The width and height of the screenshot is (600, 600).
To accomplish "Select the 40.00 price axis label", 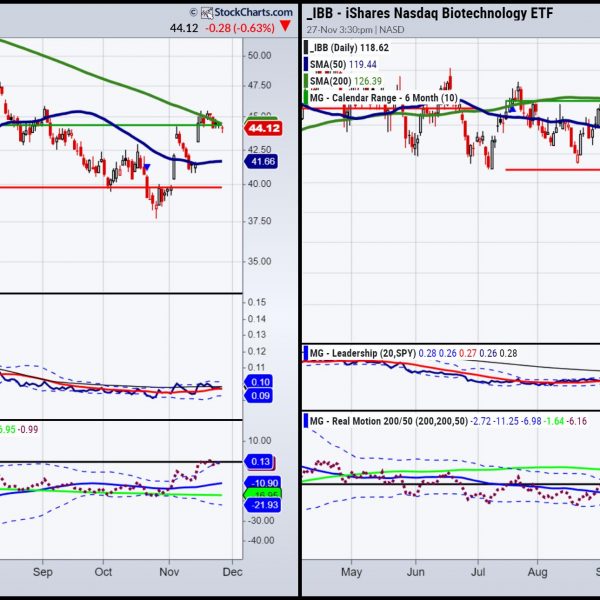I will 259,184.
